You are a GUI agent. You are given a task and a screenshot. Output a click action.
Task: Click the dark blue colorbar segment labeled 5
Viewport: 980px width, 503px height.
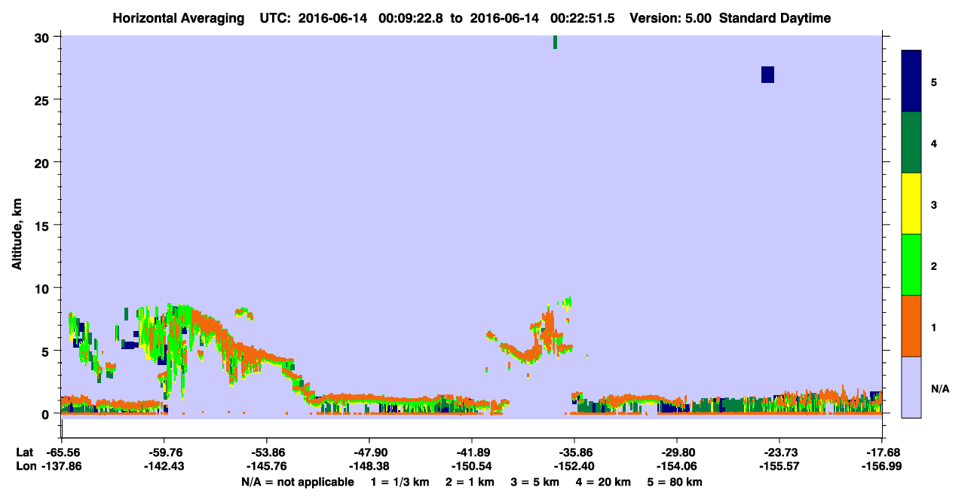click(x=911, y=81)
